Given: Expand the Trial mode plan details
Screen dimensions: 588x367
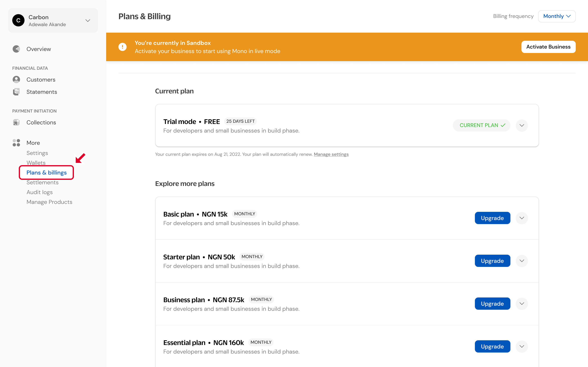Looking at the screenshot, I should pyautogui.click(x=522, y=125).
